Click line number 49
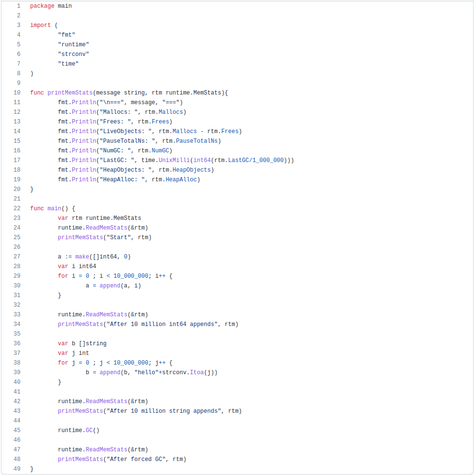The width and height of the screenshot is (476, 475). coord(17,469)
